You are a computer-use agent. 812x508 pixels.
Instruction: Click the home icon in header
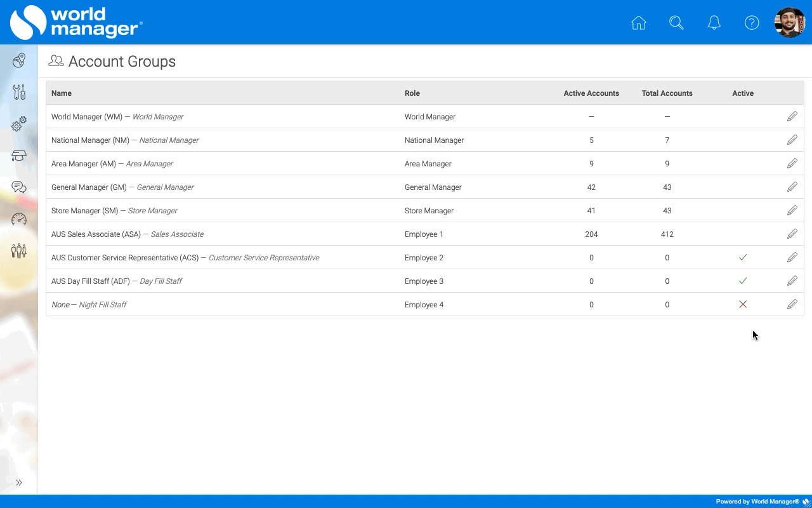tap(639, 23)
